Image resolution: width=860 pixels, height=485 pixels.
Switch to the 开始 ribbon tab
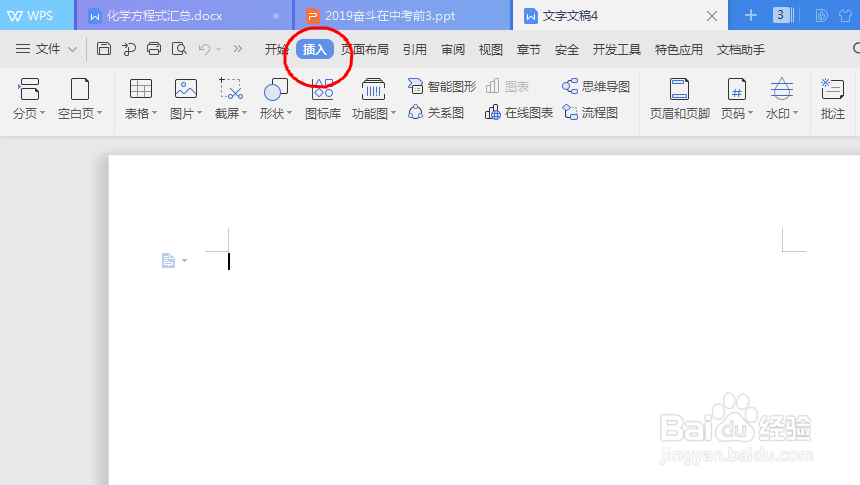pyautogui.click(x=276, y=49)
